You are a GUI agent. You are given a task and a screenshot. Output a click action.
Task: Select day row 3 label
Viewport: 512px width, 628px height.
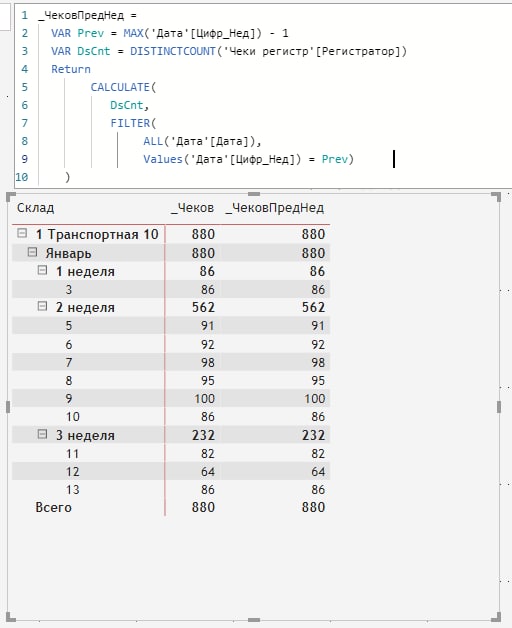tap(69, 290)
